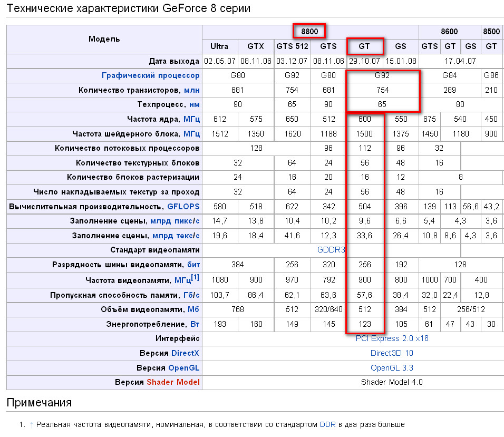Open the Графический процессор link
This screenshot has width=504, height=437.
pyautogui.click(x=150, y=75)
